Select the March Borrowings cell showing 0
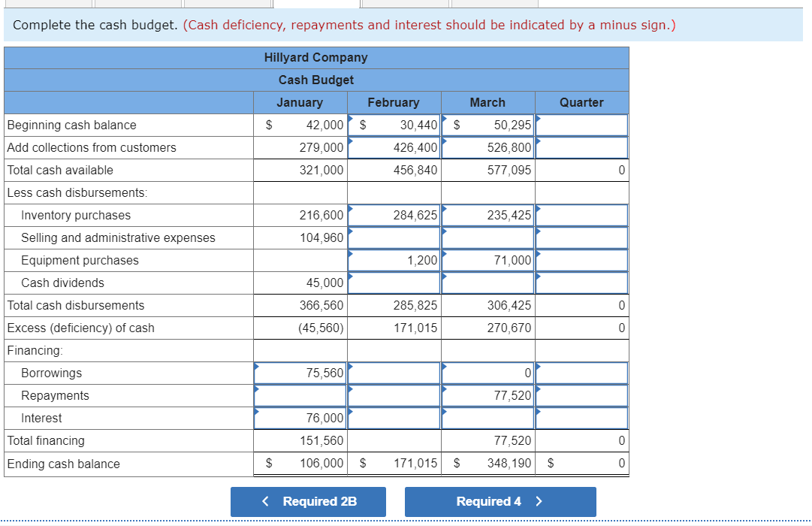Image resolution: width=812 pixels, height=526 pixels. (x=488, y=373)
